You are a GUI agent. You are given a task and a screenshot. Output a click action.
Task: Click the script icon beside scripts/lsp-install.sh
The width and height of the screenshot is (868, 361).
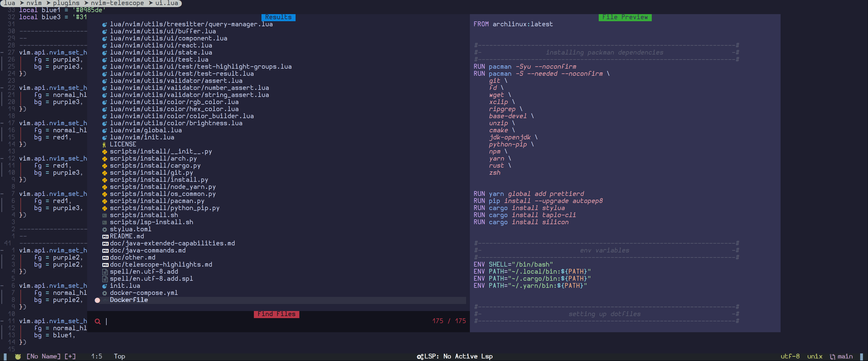pos(104,222)
